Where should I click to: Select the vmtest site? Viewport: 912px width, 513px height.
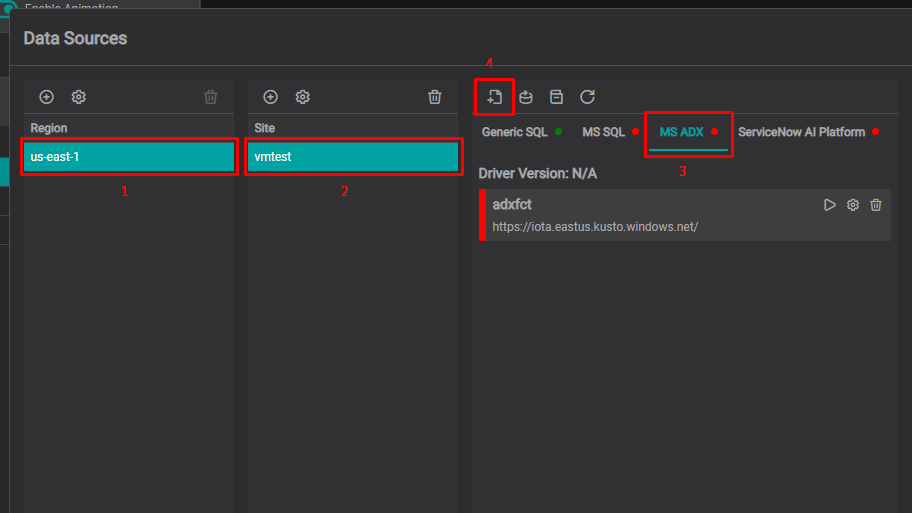(x=353, y=157)
